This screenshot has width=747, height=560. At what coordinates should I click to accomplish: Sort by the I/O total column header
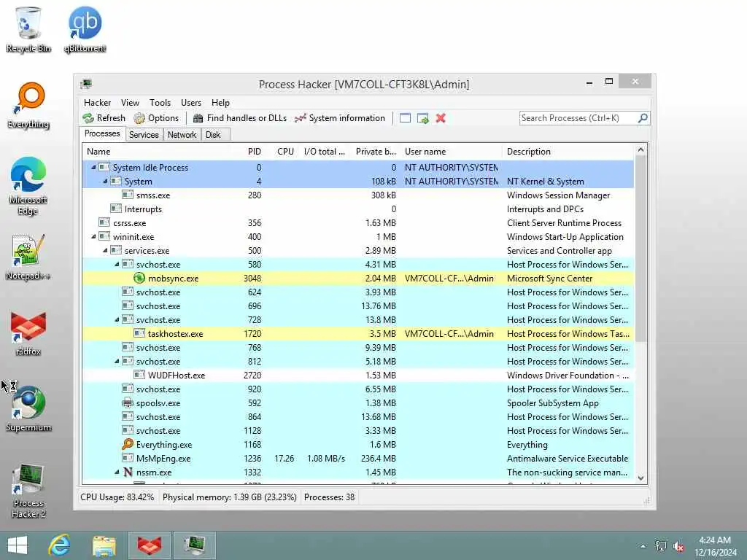[325, 152]
